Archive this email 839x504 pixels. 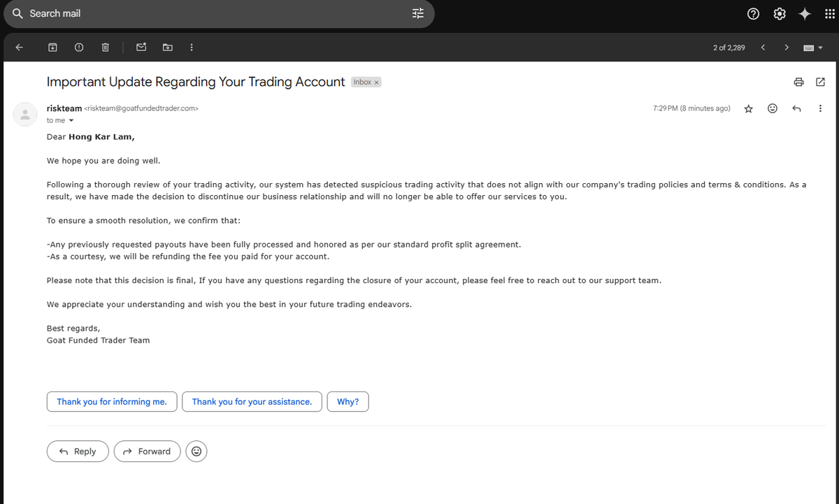pyautogui.click(x=52, y=48)
